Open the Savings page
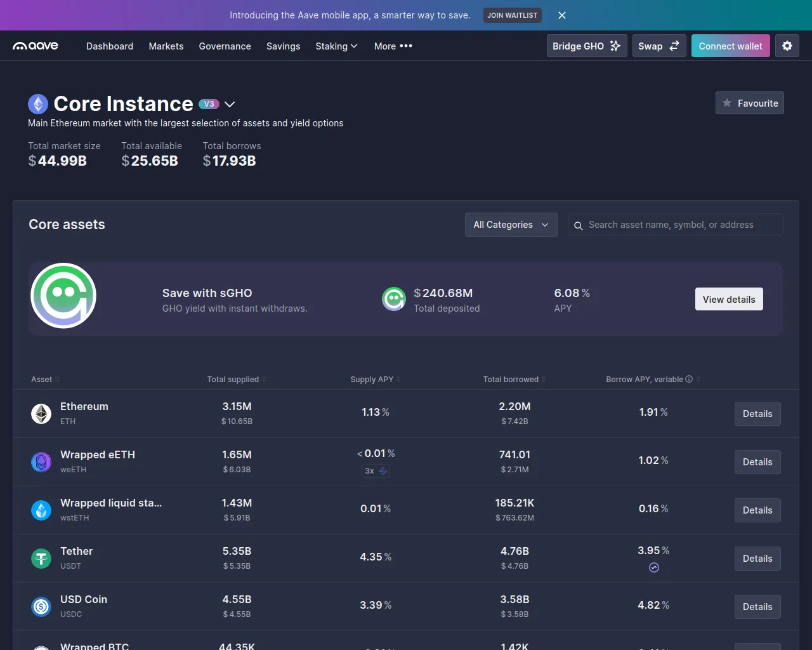This screenshot has width=812, height=650. [283, 46]
